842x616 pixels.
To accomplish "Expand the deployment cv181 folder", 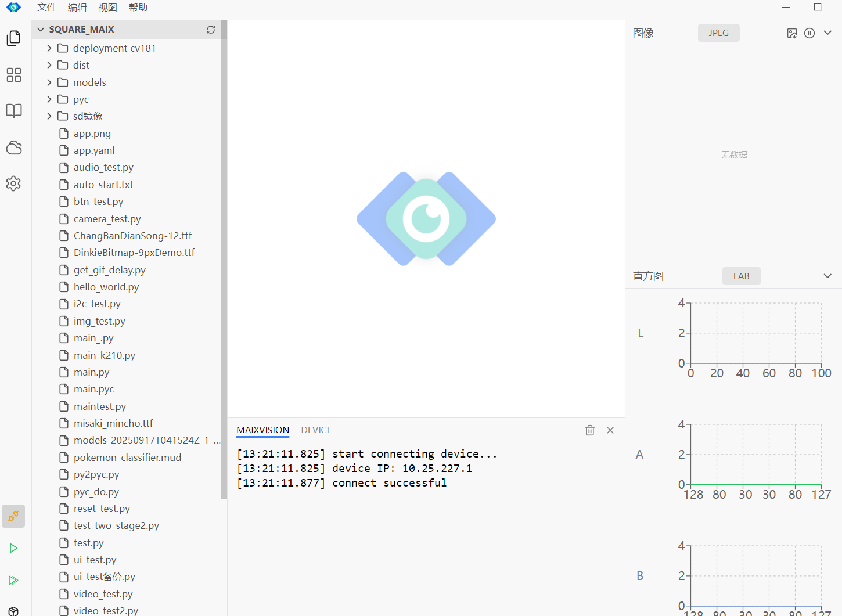I will coord(49,48).
